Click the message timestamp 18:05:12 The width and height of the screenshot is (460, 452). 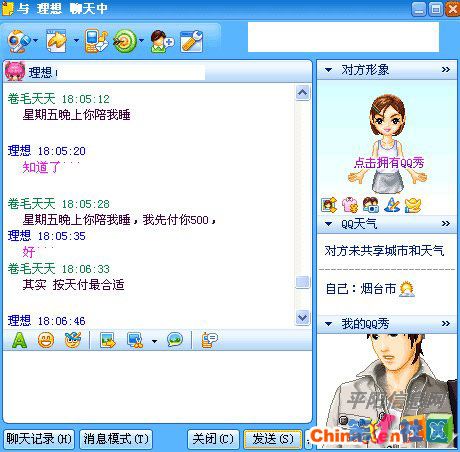pyautogui.click(x=86, y=99)
